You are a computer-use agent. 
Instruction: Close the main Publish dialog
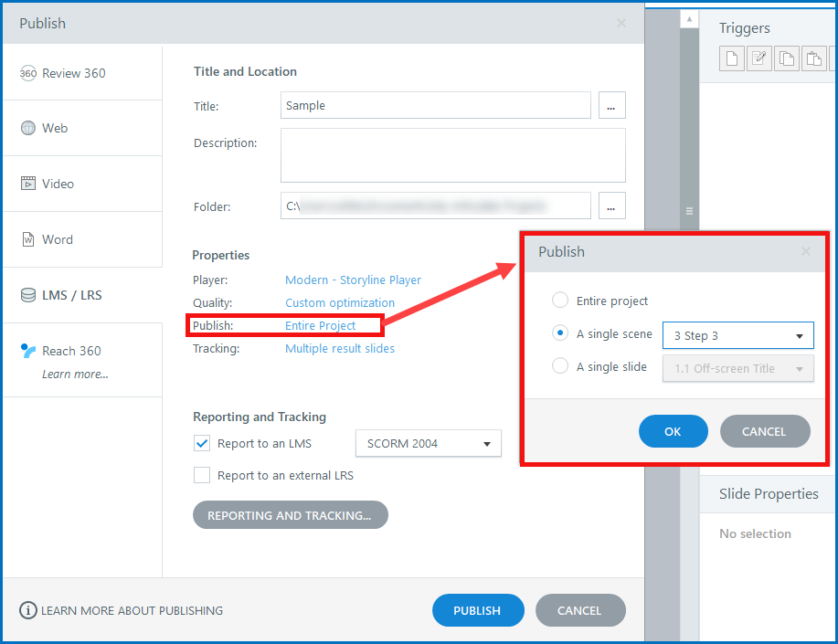tap(621, 23)
